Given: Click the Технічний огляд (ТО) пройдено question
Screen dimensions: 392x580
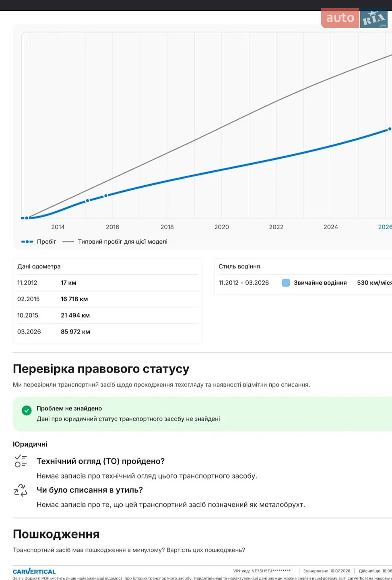Looking at the screenshot, I should pos(101,461).
